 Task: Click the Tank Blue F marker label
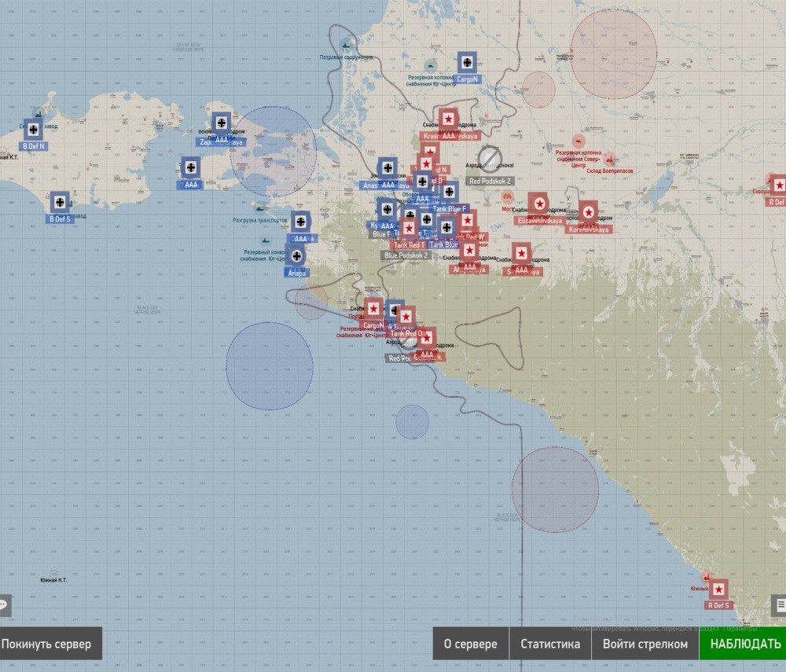pyautogui.click(x=449, y=209)
